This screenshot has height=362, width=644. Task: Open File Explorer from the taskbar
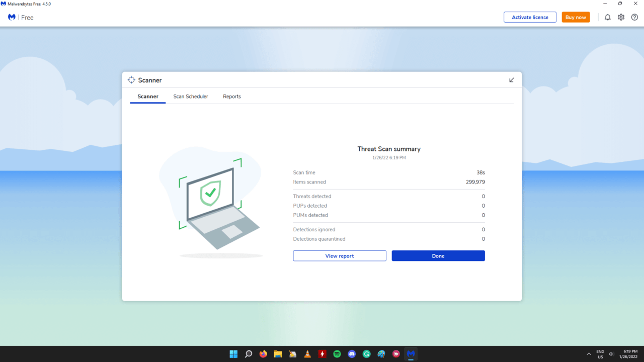click(x=278, y=354)
